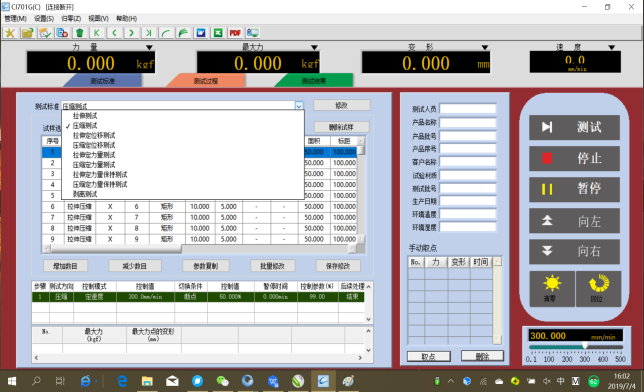Viewport: 644px width, 392px height.
Task: Select 拉伸测试 in the open dropdown list
Action: (85, 116)
